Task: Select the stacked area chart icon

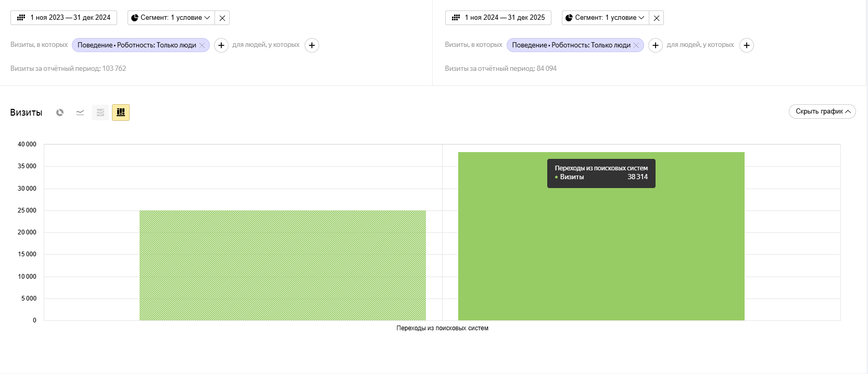Action: pyautogui.click(x=100, y=113)
